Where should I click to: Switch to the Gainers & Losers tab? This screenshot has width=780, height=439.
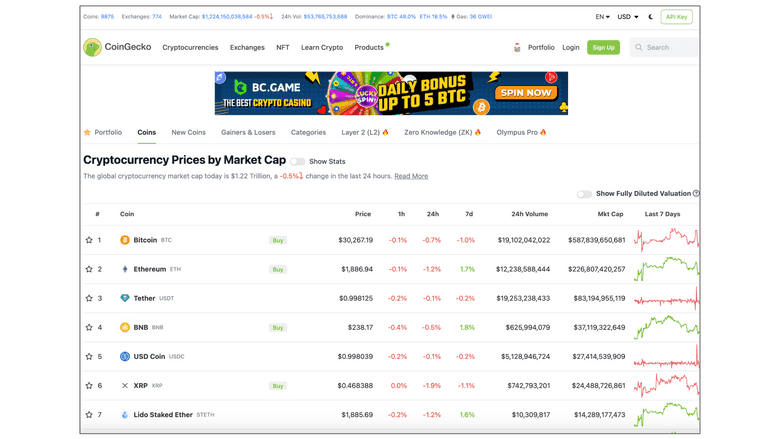[x=248, y=132]
